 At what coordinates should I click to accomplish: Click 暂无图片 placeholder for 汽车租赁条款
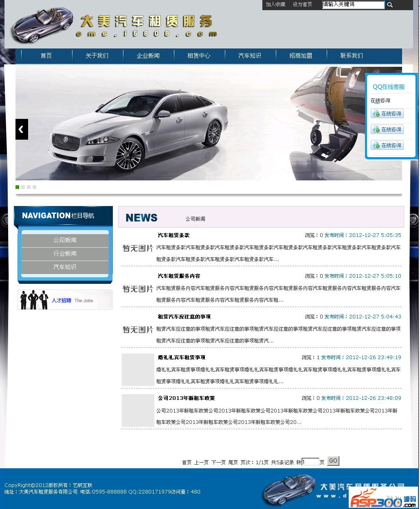(138, 248)
